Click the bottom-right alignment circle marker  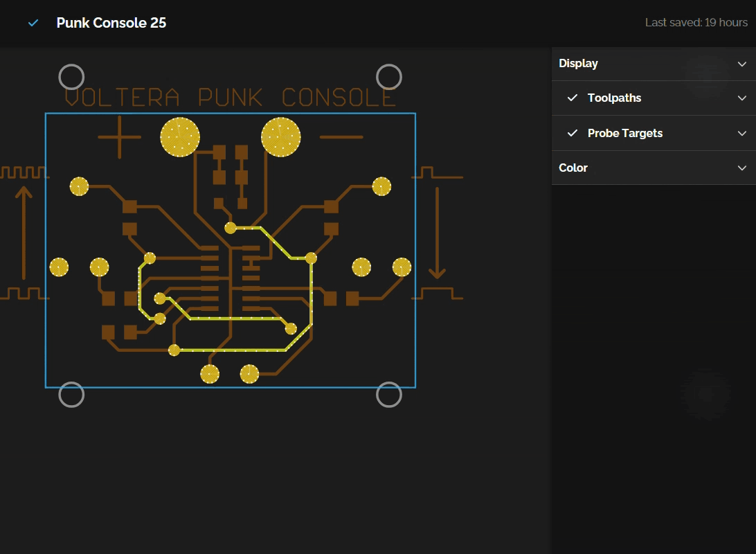(389, 395)
